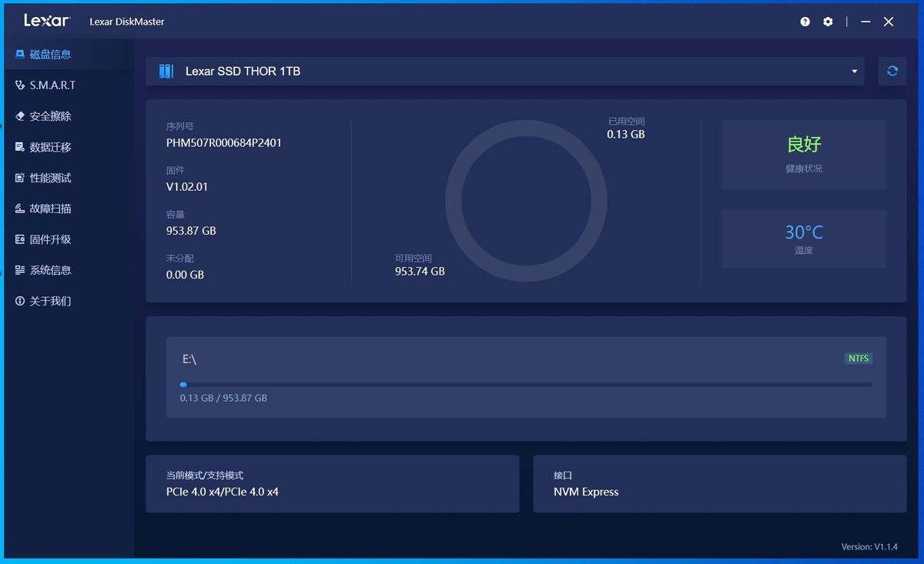Click the 故障扫描 sidebar icon
This screenshot has width=924, height=564.
pos(20,208)
